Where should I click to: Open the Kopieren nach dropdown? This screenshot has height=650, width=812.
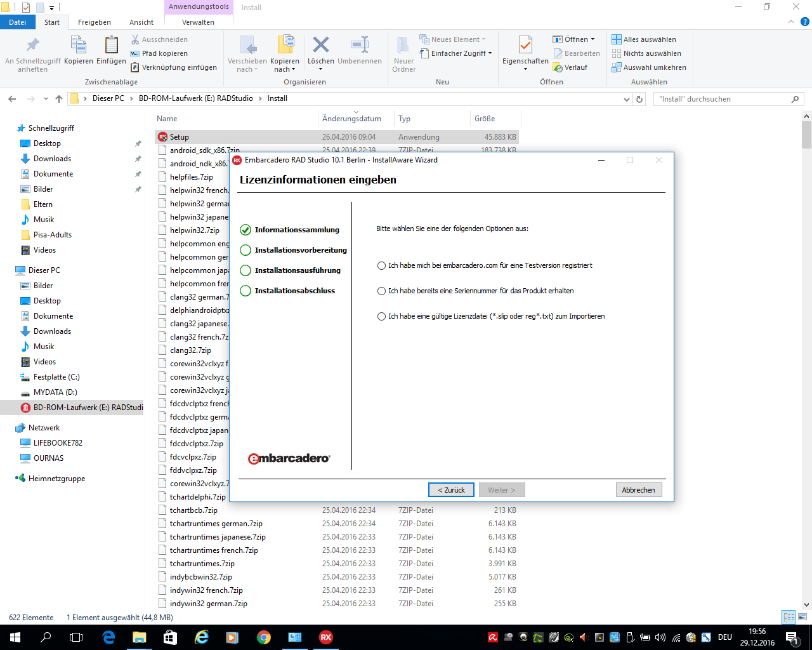tap(285, 55)
